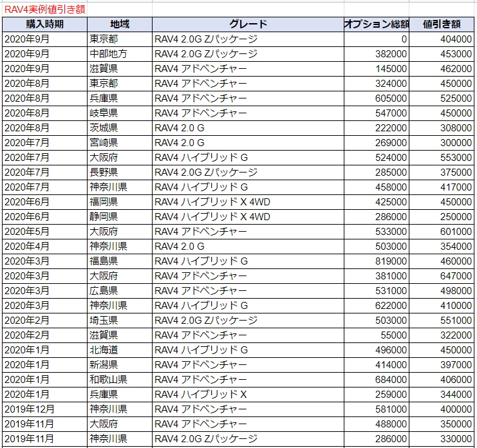Select discount value 417000
This screenshot has height=448, width=477.
[x=442, y=187]
